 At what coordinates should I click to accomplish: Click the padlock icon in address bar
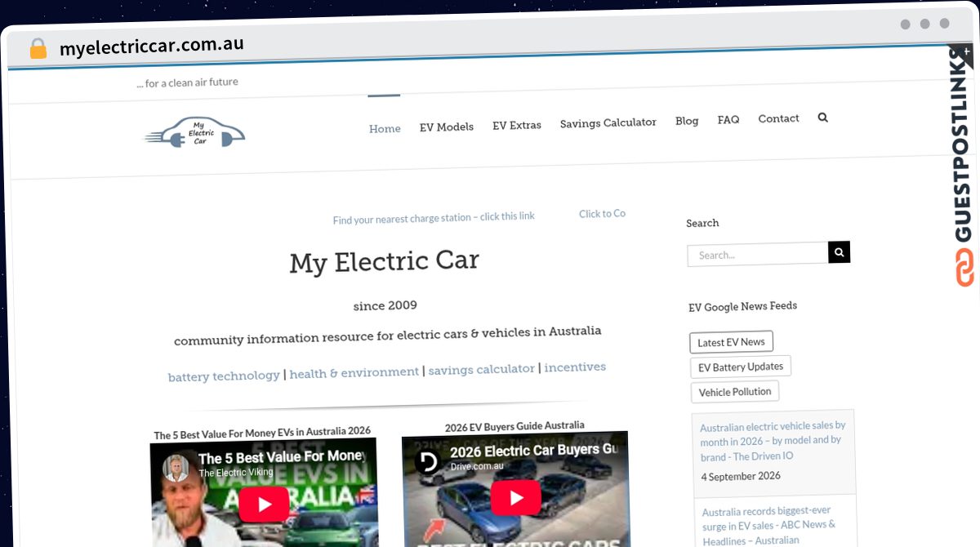pyautogui.click(x=38, y=48)
